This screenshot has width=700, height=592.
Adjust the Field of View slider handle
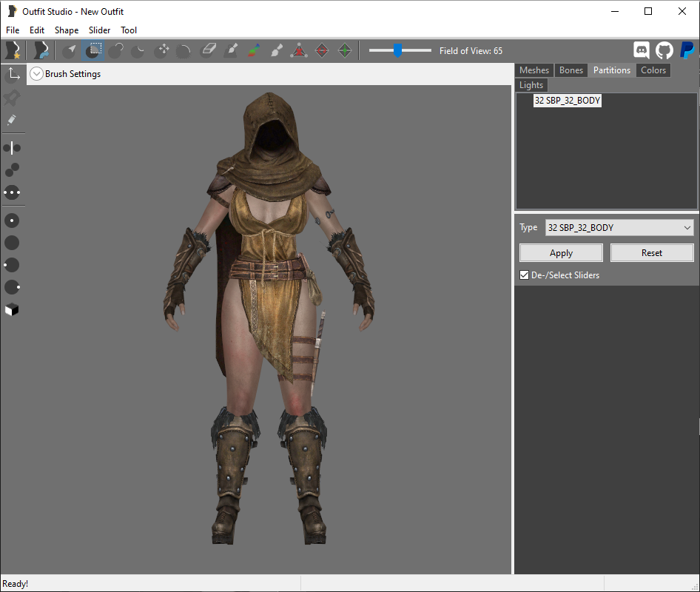[x=397, y=50]
